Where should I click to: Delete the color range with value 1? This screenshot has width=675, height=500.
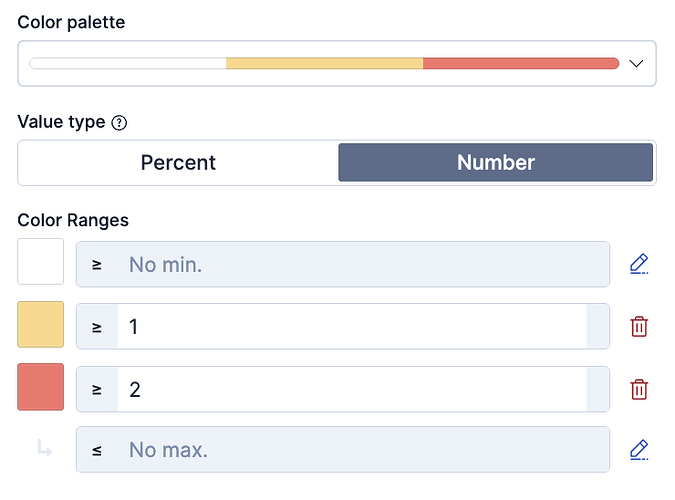pyautogui.click(x=639, y=326)
